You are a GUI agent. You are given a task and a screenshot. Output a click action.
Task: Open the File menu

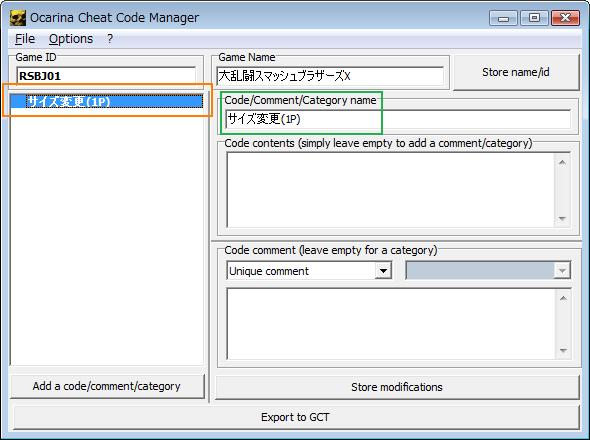pos(25,39)
